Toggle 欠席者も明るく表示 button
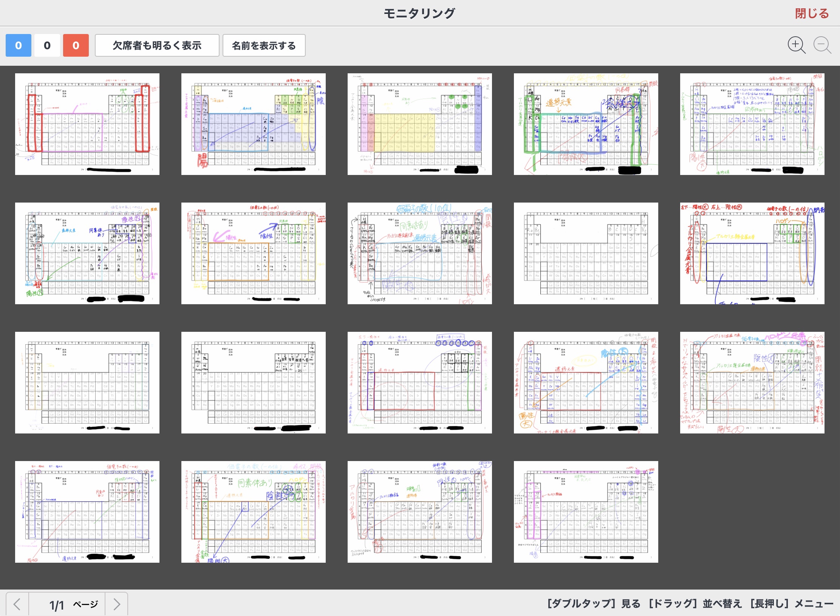The height and width of the screenshot is (616, 840). pos(157,45)
